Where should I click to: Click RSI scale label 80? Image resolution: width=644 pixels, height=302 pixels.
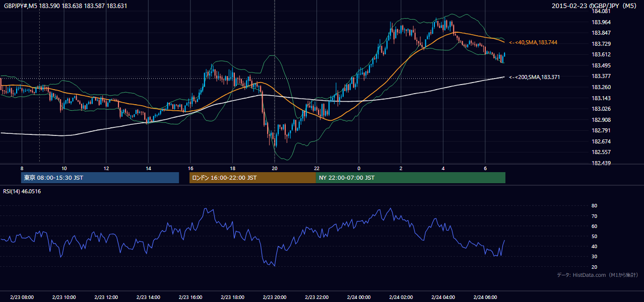[595, 206]
